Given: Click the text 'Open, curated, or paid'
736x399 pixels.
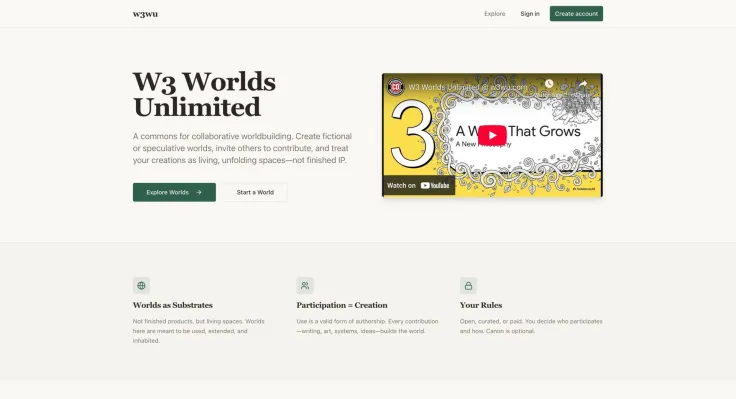Looking at the screenshot, I should [491, 322].
